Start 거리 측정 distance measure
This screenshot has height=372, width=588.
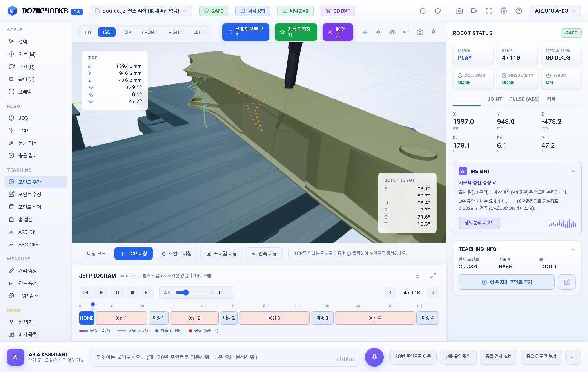point(36,271)
